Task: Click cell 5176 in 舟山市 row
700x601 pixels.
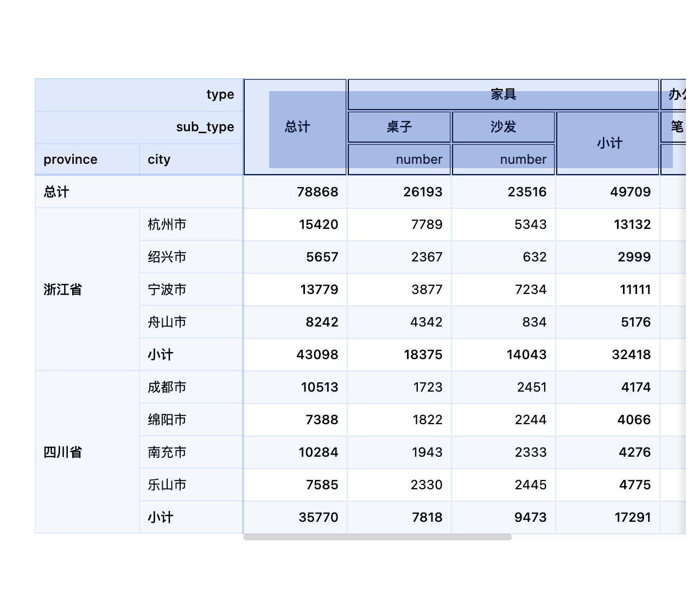Action: click(608, 322)
